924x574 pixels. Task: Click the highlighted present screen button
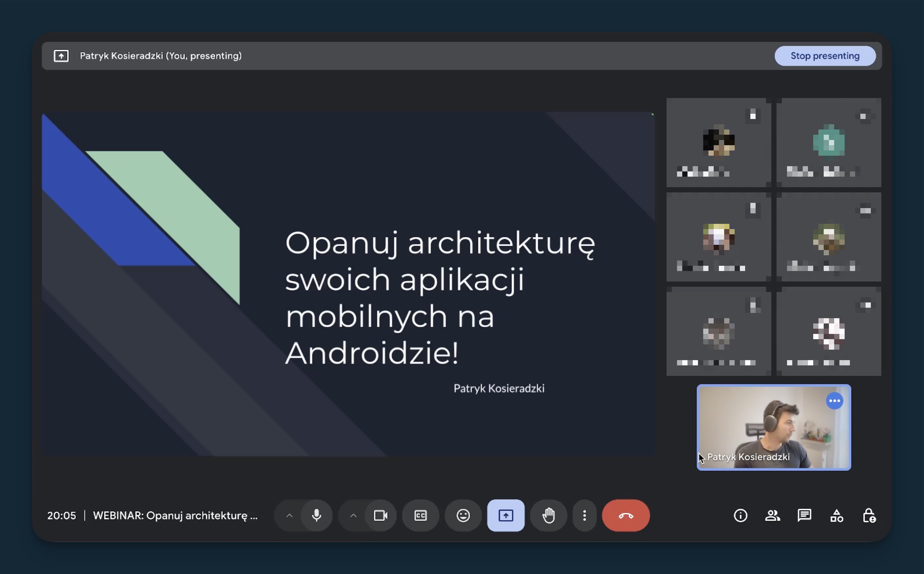tap(506, 515)
